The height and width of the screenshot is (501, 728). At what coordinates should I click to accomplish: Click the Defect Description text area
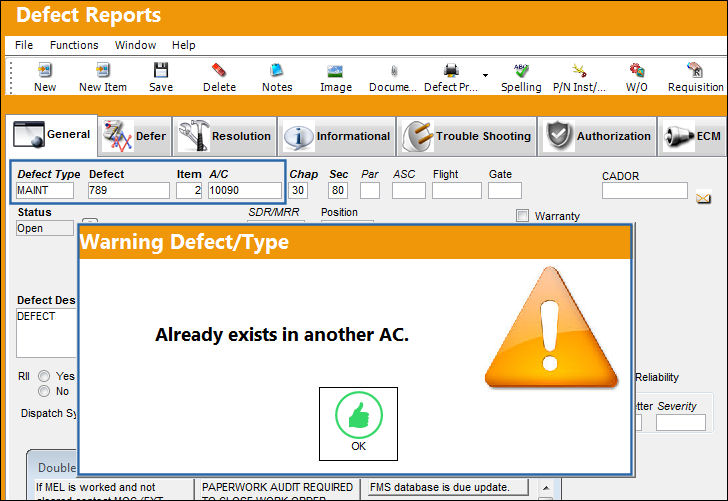[x=46, y=333]
